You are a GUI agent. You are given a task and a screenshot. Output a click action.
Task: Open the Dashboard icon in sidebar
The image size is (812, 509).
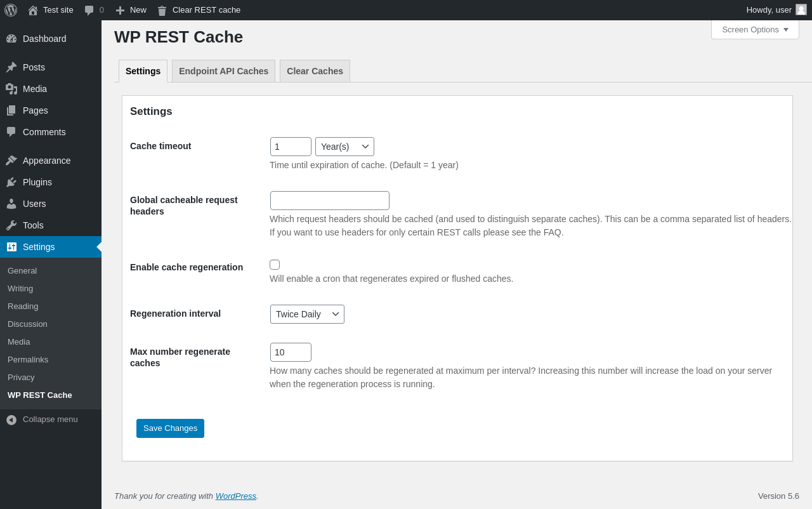tap(11, 39)
